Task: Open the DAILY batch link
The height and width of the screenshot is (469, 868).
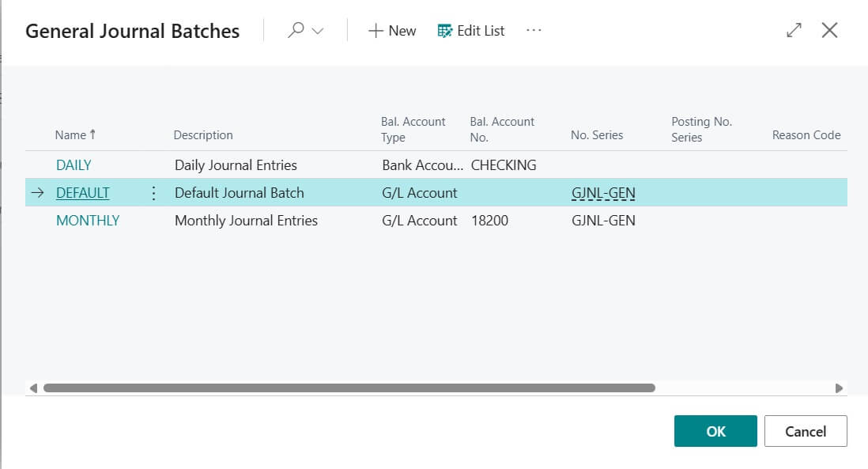Action: pyautogui.click(x=74, y=165)
